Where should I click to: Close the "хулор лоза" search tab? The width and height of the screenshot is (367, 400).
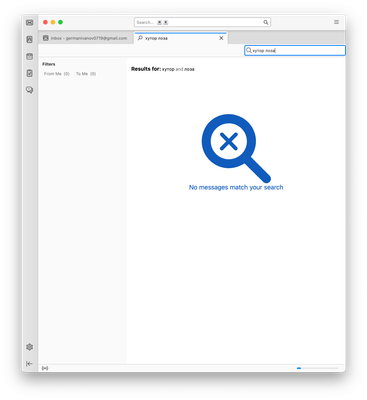[221, 38]
